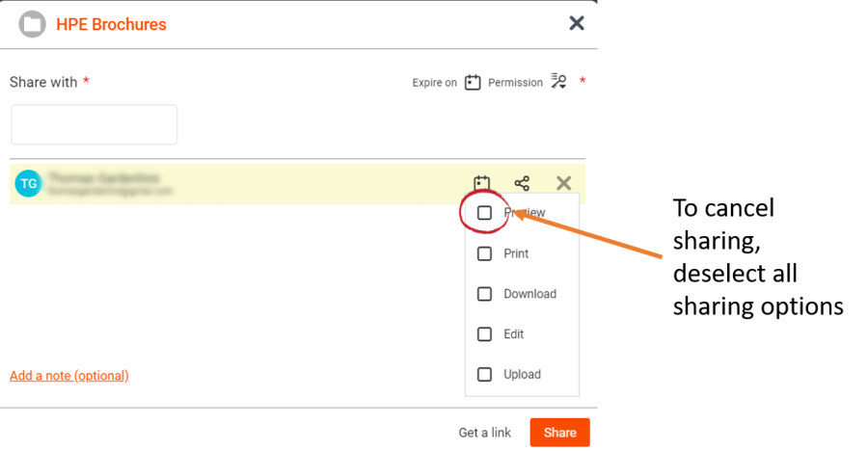This screenshot has width=868, height=451.
Task: Click the Expire on label
Action: pos(435,83)
